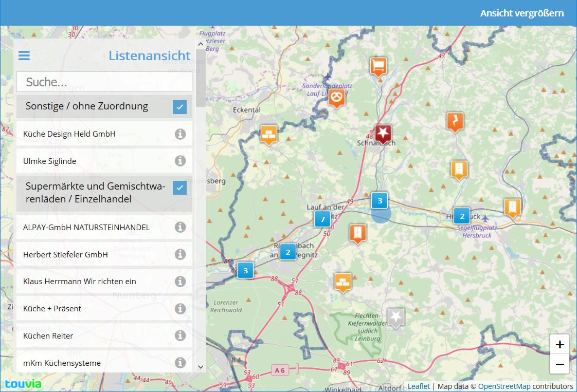The image size is (577, 392).
Task: Select the ALPAY-GmbH NATURSTEINHANDEL entry
Action: 104,227
